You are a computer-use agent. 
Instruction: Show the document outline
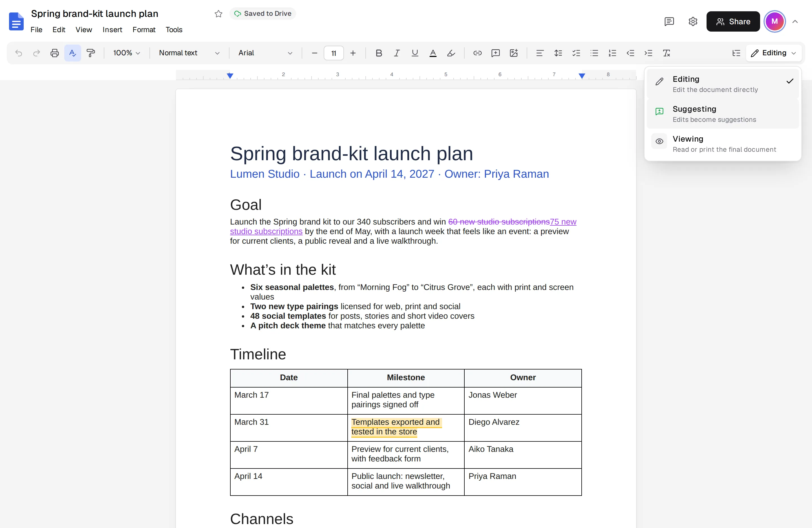click(736, 53)
